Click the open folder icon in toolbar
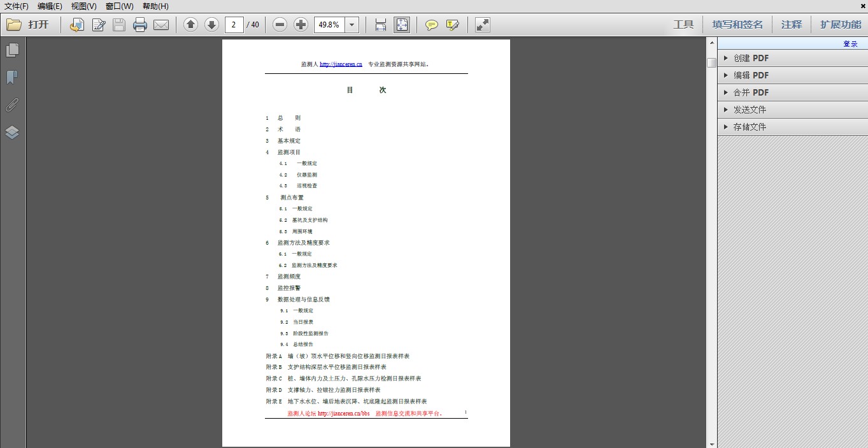Screen dimensions: 868x448 pyautogui.click(x=14, y=25)
